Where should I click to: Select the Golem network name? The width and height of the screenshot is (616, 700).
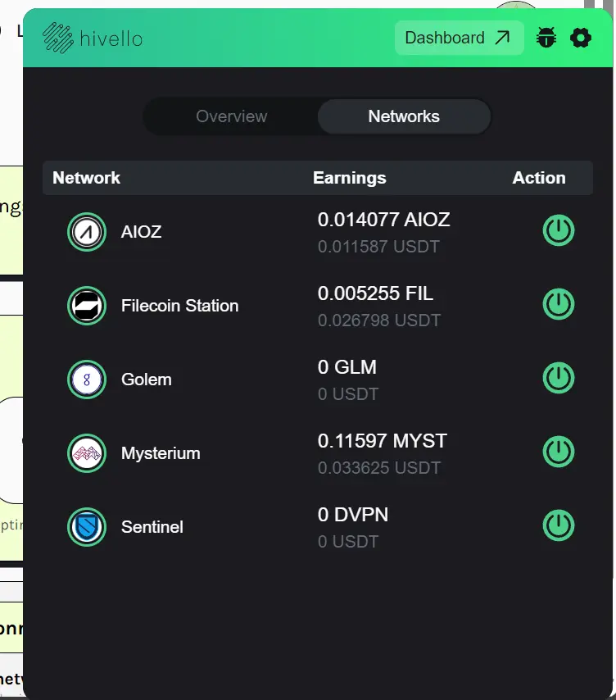click(147, 380)
